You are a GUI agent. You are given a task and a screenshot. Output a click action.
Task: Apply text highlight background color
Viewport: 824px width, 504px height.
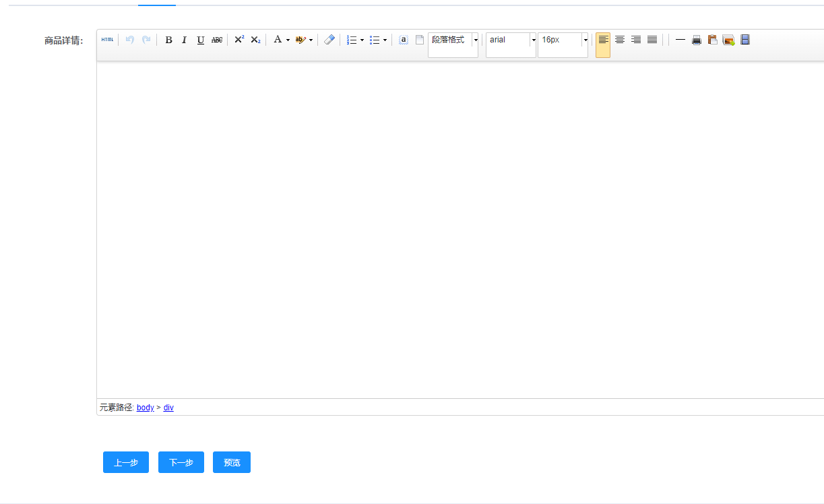tap(300, 40)
